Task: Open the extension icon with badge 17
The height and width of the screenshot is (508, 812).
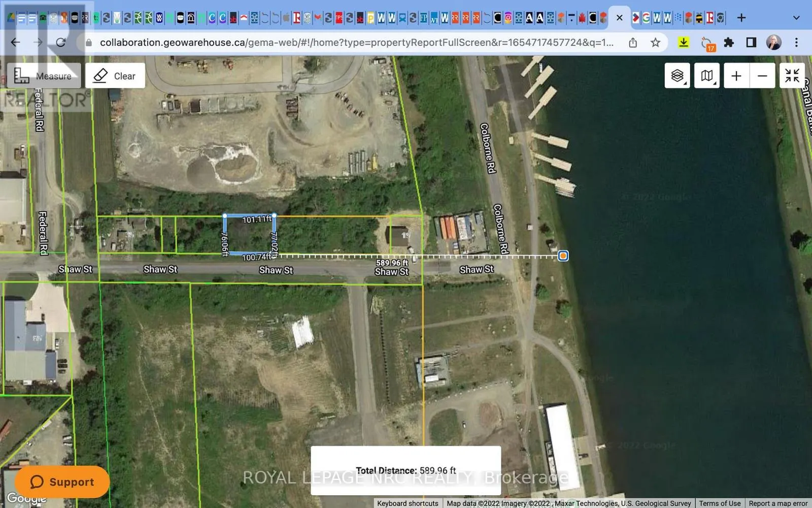Action: [707, 44]
